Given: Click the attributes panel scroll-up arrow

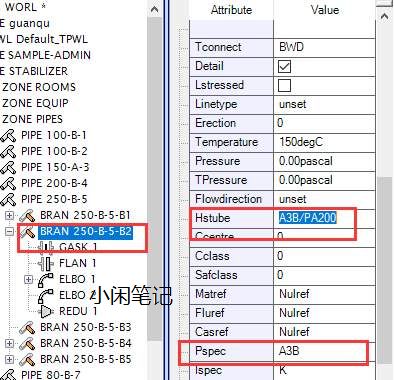Looking at the screenshot, I should click(x=384, y=16).
